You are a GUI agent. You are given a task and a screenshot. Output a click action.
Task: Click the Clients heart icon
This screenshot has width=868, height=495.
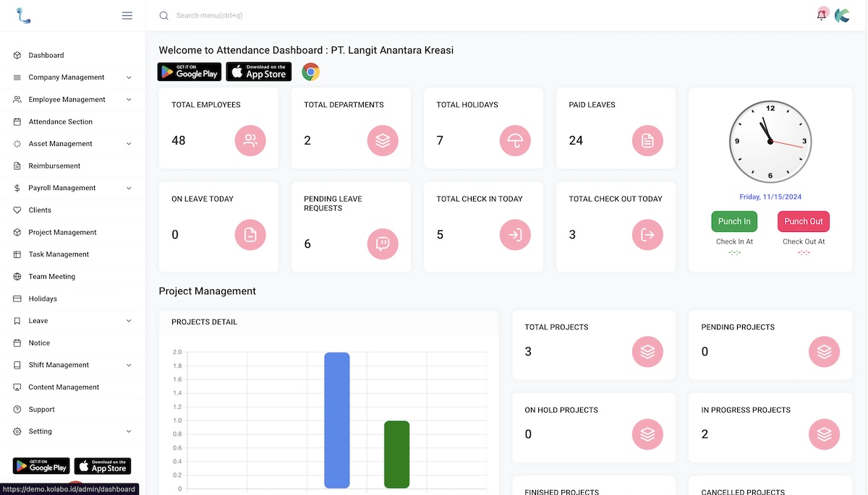coord(17,210)
